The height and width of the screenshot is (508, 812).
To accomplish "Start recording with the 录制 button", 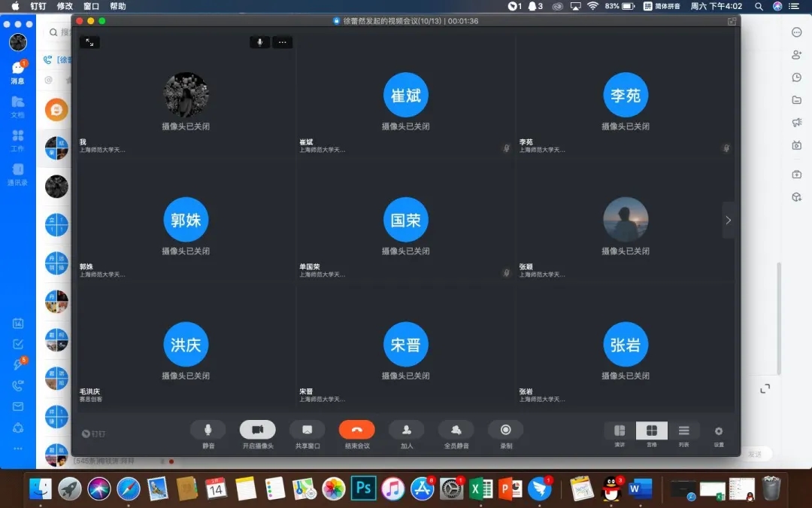I will click(506, 430).
